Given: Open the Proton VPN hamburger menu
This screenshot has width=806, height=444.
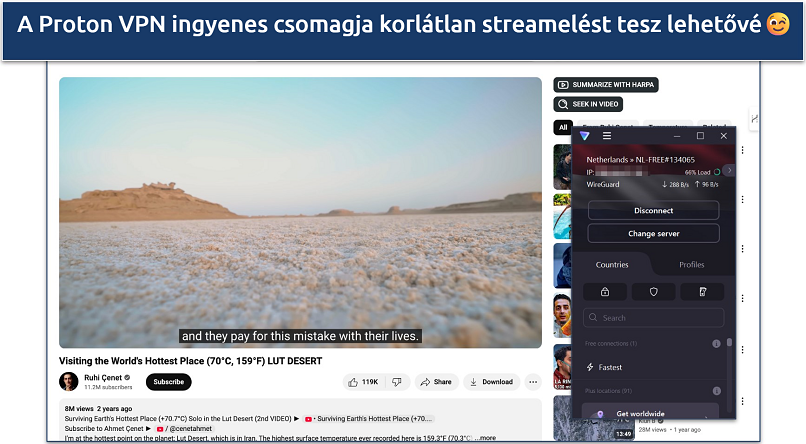Looking at the screenshot, I should 606,136.
